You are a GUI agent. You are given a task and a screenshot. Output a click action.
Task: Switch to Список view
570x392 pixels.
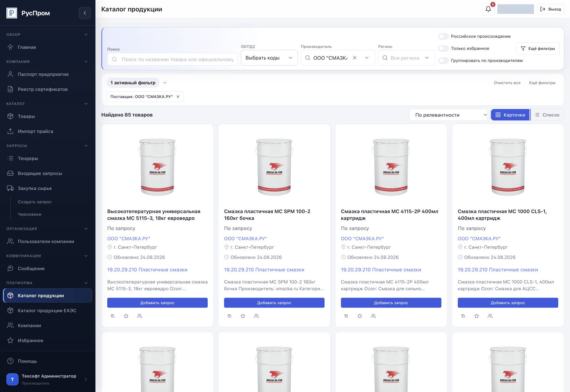[547, 115]
